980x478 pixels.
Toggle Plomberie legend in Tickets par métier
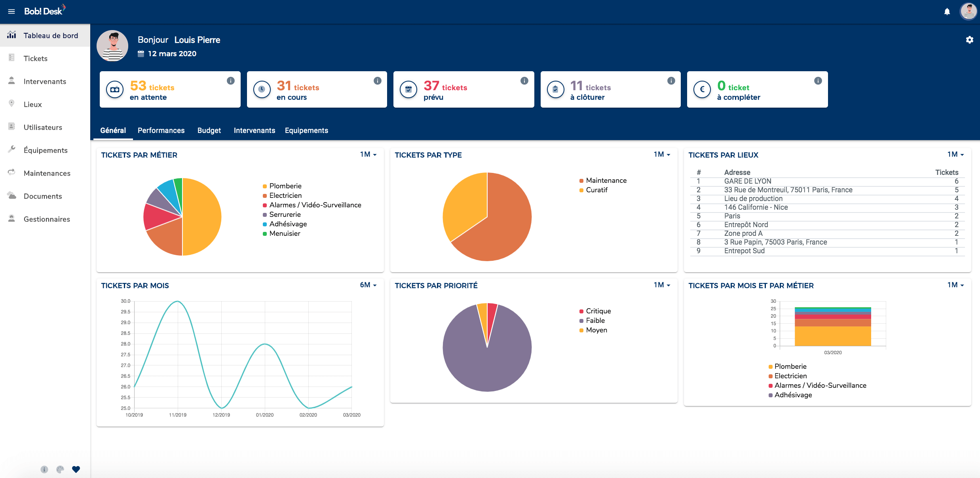tap(282, 186)
